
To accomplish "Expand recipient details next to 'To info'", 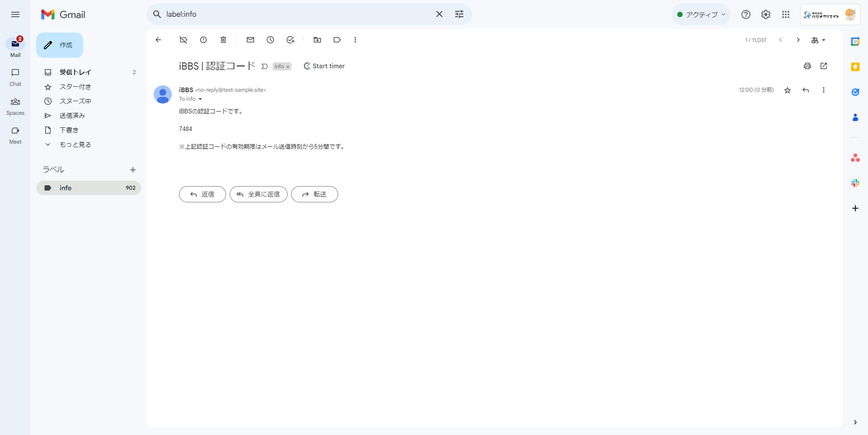I will (x=200, y=99).
